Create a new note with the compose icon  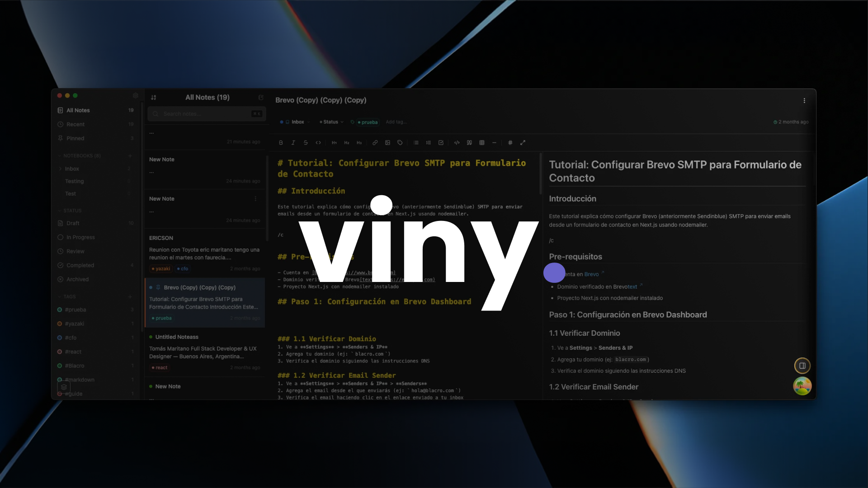tap(261, 97)
